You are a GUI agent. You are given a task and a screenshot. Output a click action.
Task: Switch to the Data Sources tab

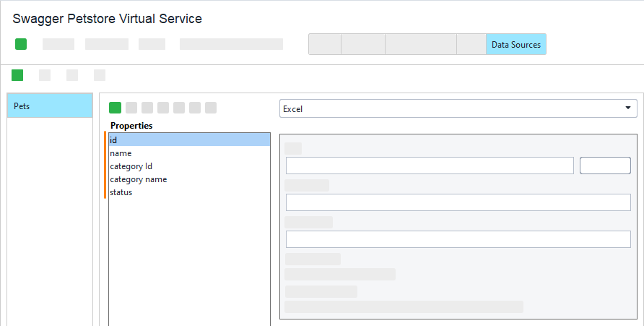pyautogui.click(x=516, y=44)
